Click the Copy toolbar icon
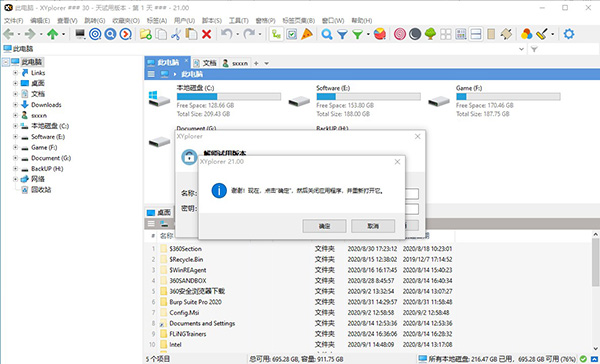This screenshot has height=364, width=600. (161, 34)
